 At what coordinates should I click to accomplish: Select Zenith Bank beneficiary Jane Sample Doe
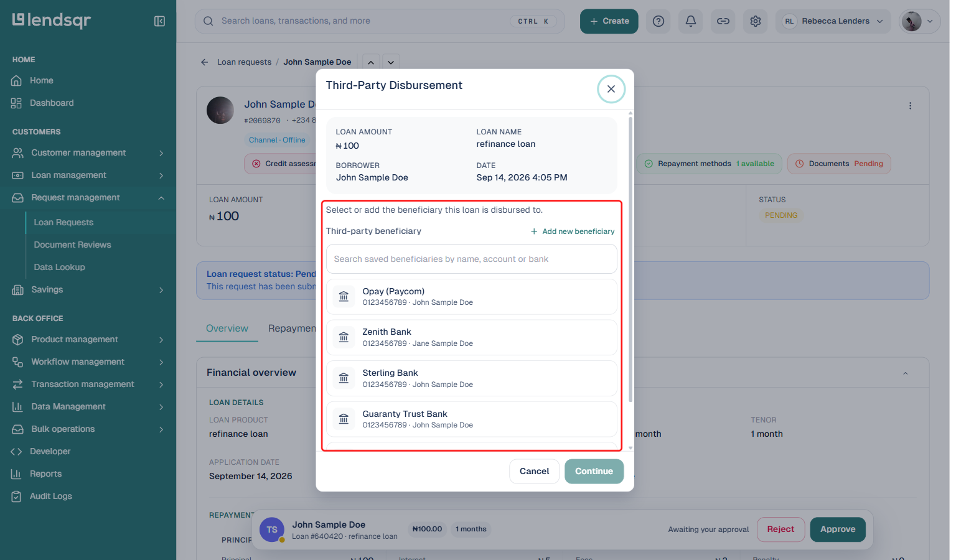point(472,338)
